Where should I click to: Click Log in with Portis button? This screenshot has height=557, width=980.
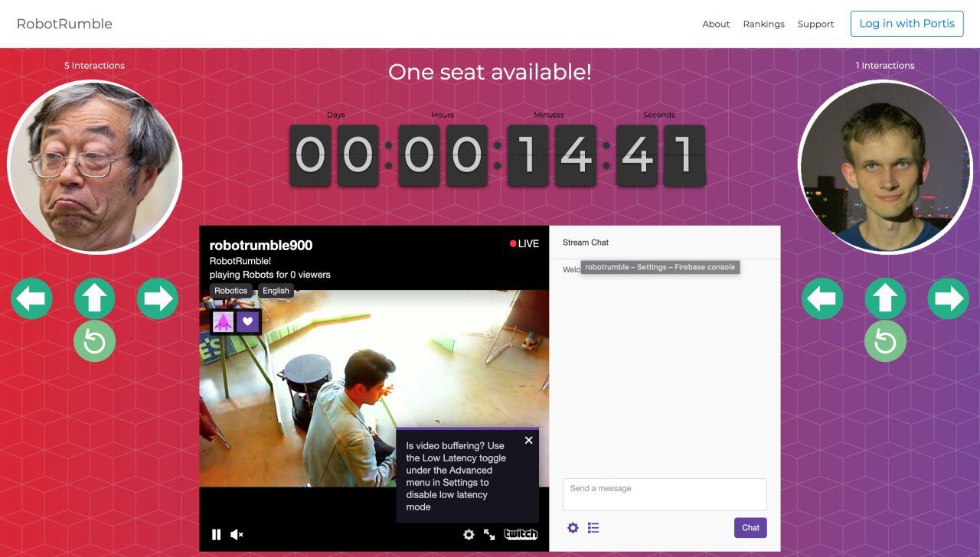906,24
